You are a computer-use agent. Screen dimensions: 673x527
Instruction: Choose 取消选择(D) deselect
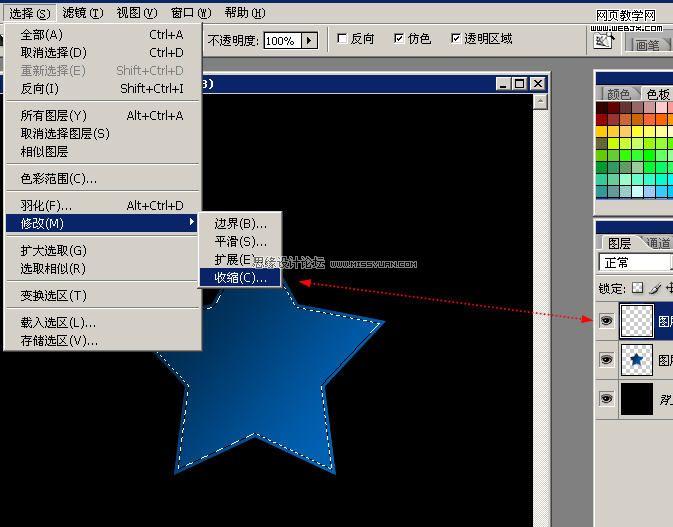click(102, 53)
